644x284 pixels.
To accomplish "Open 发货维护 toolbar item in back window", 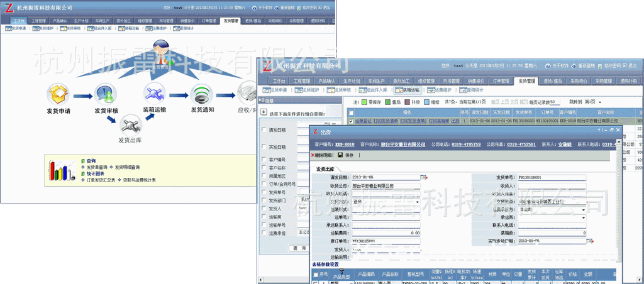I will (x=43, y=29).
